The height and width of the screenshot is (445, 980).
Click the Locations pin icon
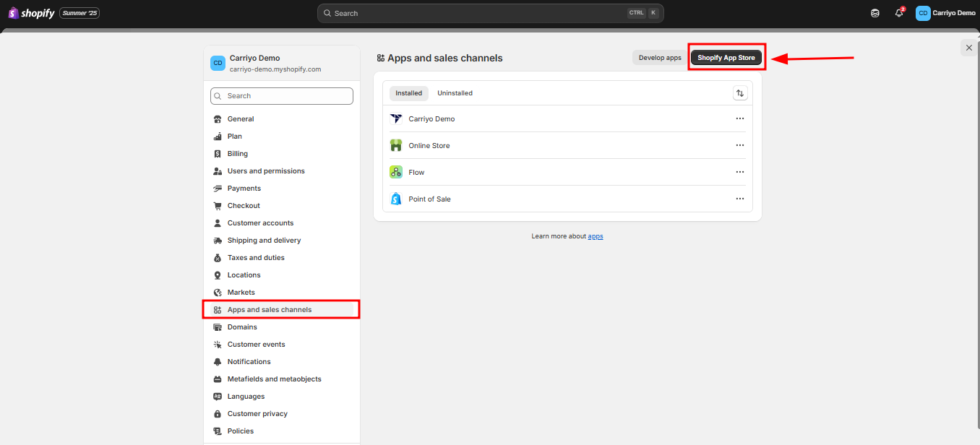[218, 275]
